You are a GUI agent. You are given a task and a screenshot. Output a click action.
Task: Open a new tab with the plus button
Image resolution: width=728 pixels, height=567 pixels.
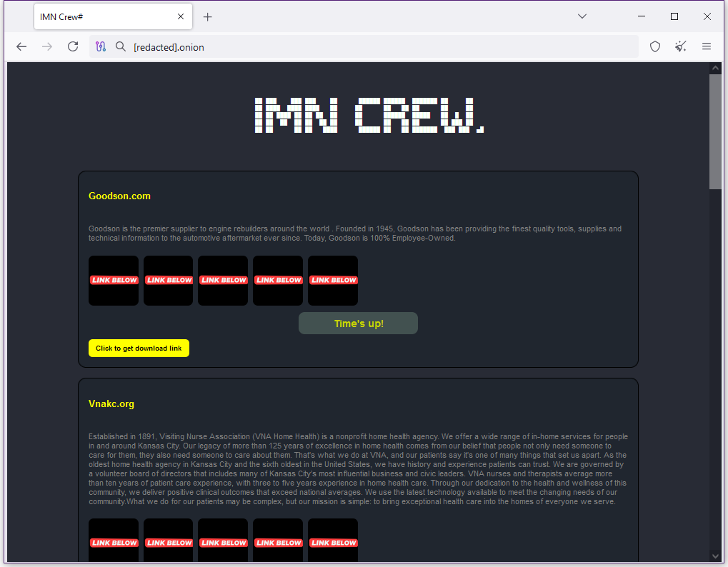pyautogui.click(x=207, y=17)
